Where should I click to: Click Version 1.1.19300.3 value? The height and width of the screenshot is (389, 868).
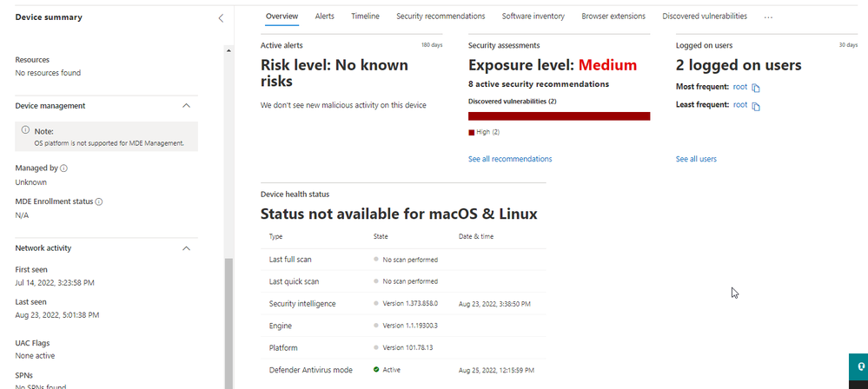pyautogui.click(x=410, y=326)
